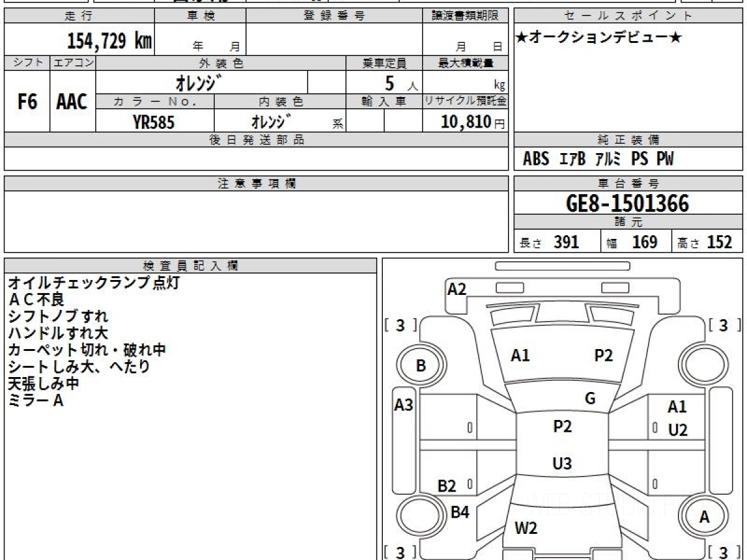
Task: Select the 登録番号 header cell
Action: click(334, 16)
